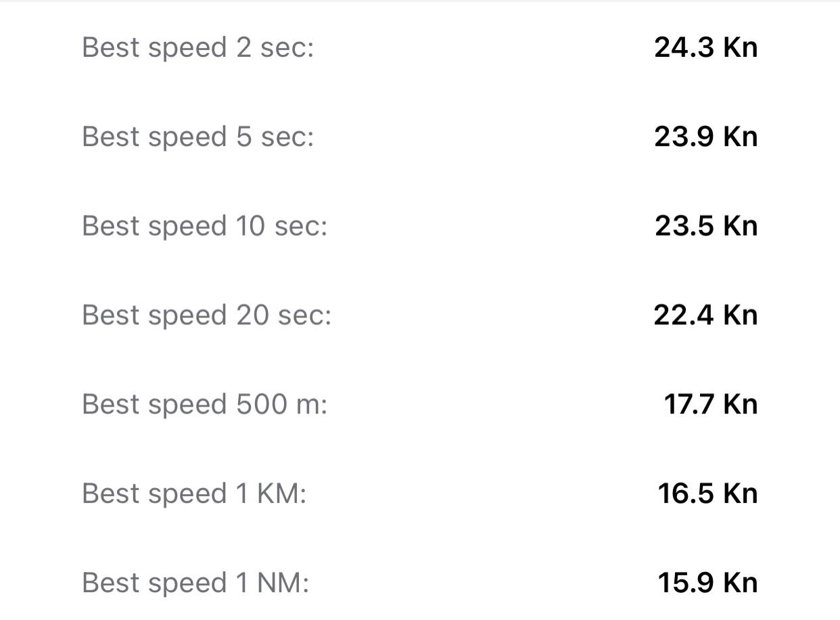Click the Kn unit in the 500 m row
The height and width of the screenshot is (620, 840).
point(740,405)
